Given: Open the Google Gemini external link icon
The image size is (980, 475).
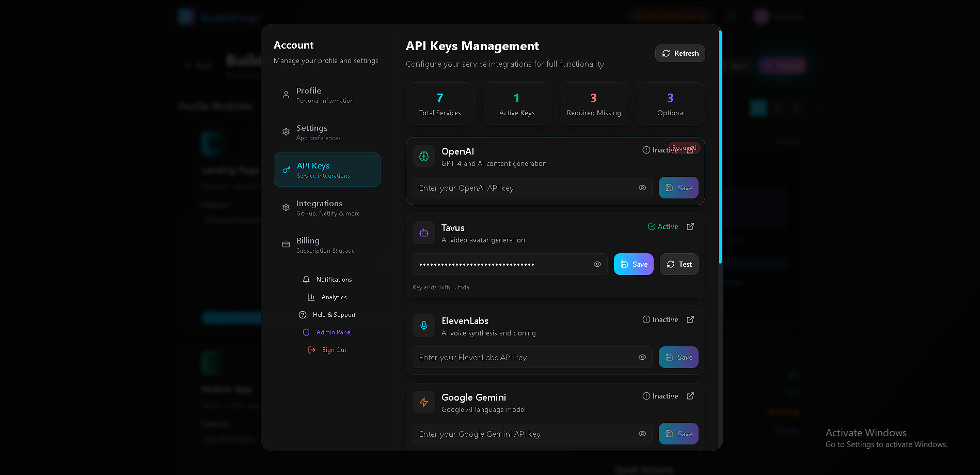Looking at the screenshot, I should click(690, 396).
